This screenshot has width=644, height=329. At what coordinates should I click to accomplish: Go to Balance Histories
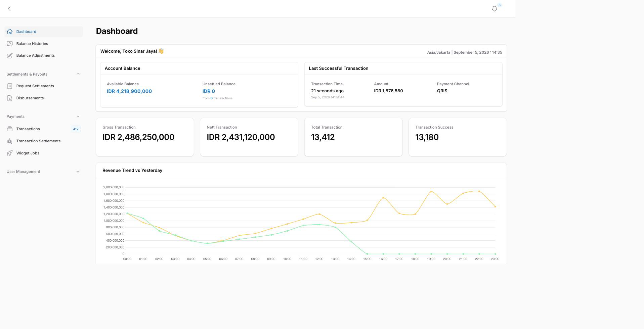click(x=44, y=44)
